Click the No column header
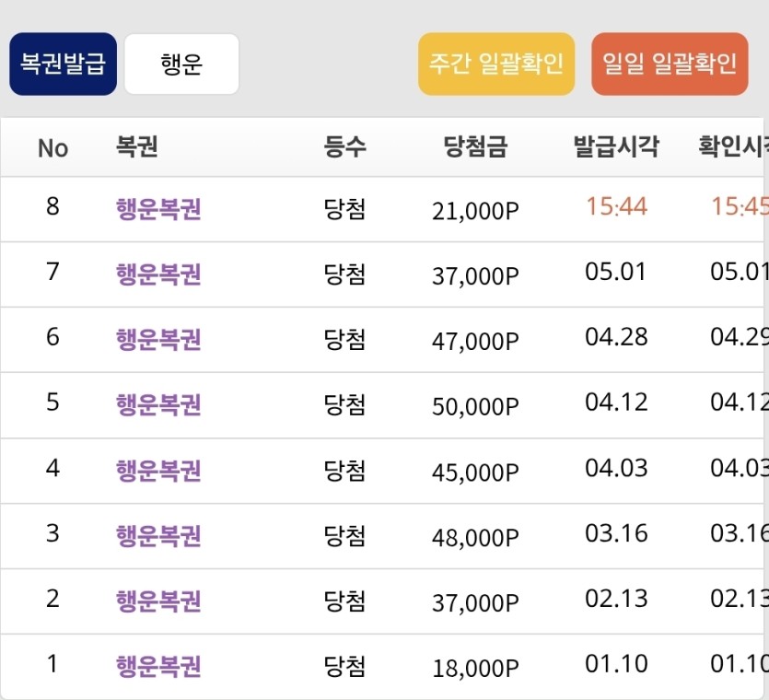This screenshot has width=769, height=700. [x=53, y=147]
